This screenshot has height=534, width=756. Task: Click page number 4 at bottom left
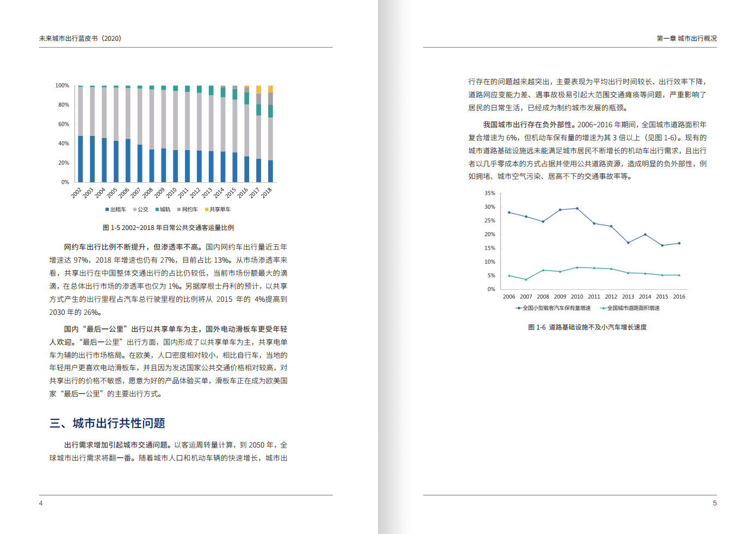pyautogui.click(x=41, y=503)
